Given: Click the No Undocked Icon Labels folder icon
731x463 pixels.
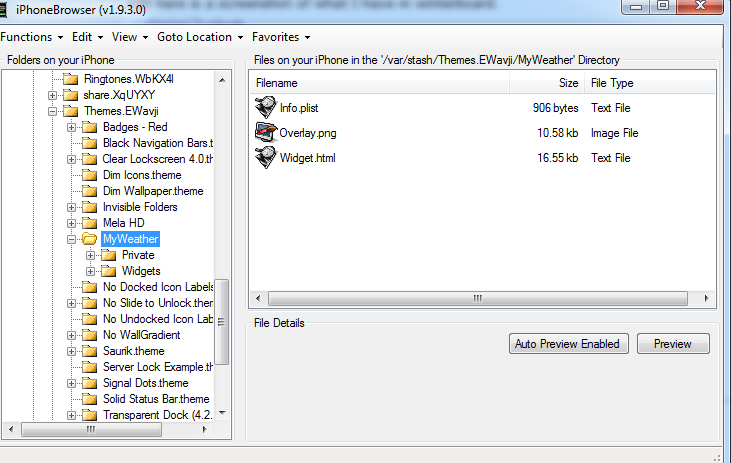Looking at the screenshot, I should (90, 319).
